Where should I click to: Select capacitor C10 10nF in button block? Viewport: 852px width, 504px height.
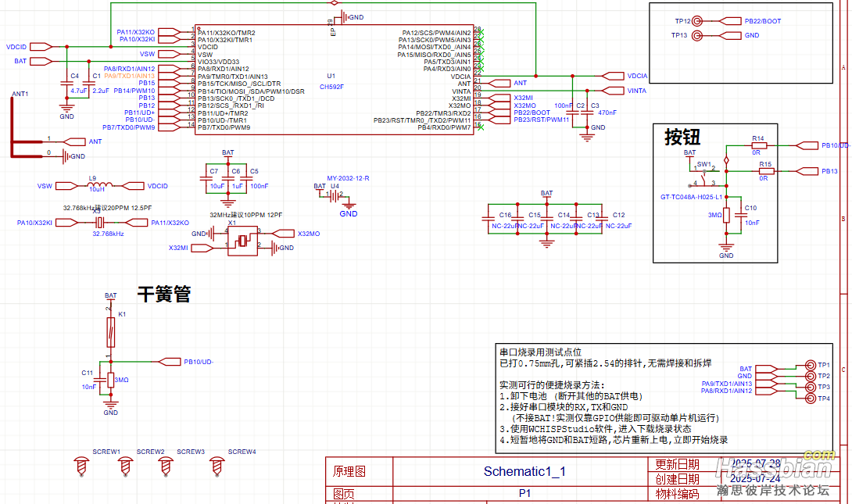tap(740, 215)
